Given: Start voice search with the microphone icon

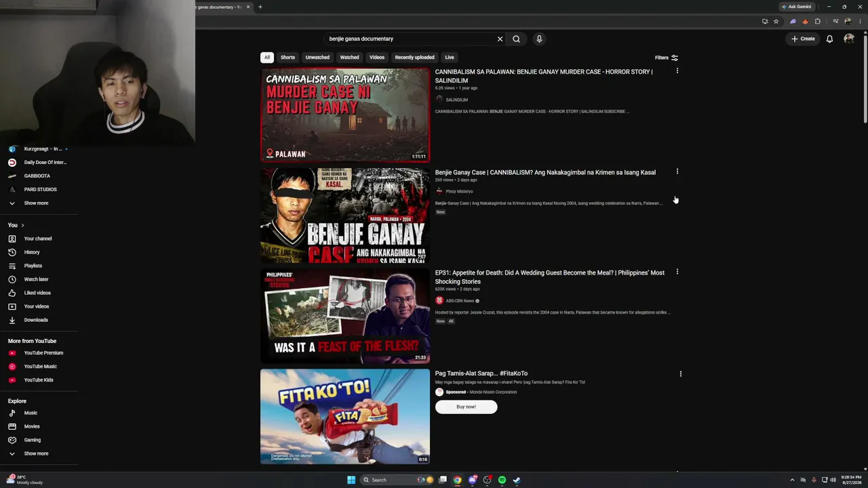Looking at the screenshot, I should (539, 39).
